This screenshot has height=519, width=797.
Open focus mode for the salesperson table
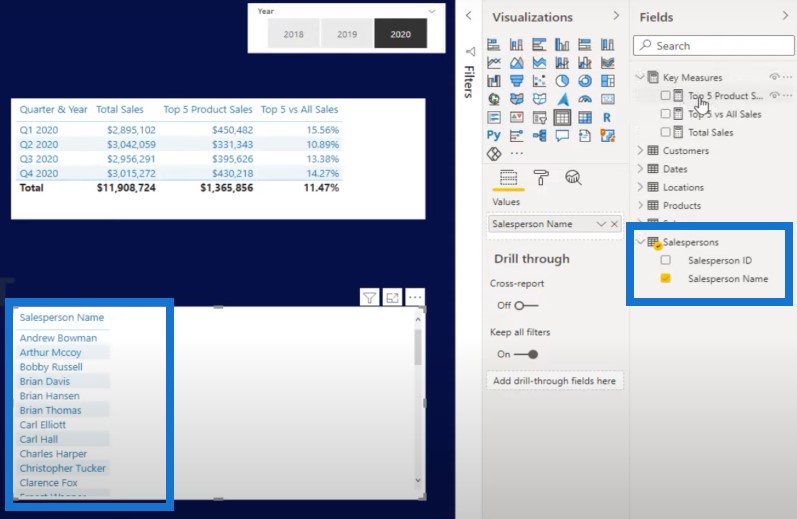point(392,297)
